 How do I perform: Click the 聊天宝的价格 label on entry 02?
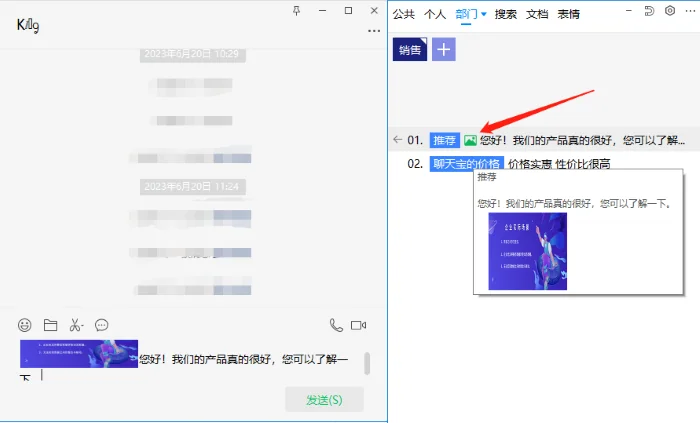point(467,164)
